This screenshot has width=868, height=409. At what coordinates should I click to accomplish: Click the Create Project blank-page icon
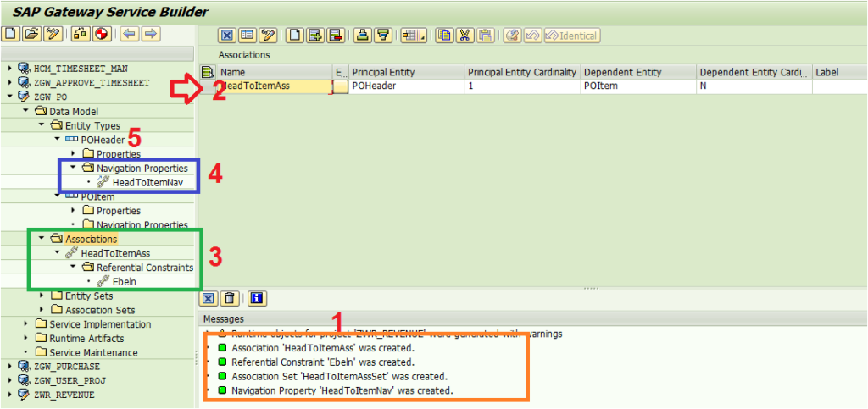click(x=10, y=34)
